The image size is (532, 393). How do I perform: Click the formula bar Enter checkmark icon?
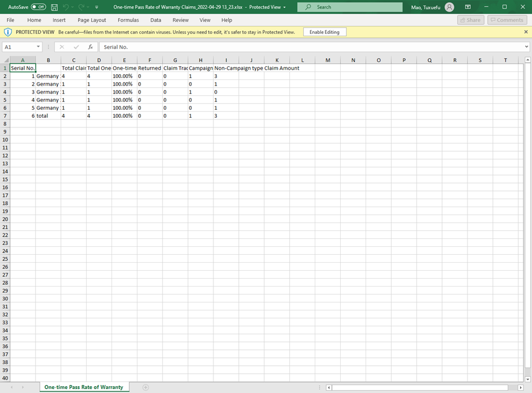pyautogui.click(x=76, y=47)
